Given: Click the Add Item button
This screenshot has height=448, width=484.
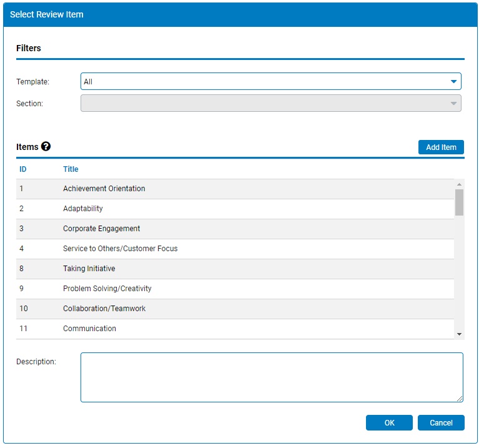Looking at the screenshot, I should click(x=441, y=147).
